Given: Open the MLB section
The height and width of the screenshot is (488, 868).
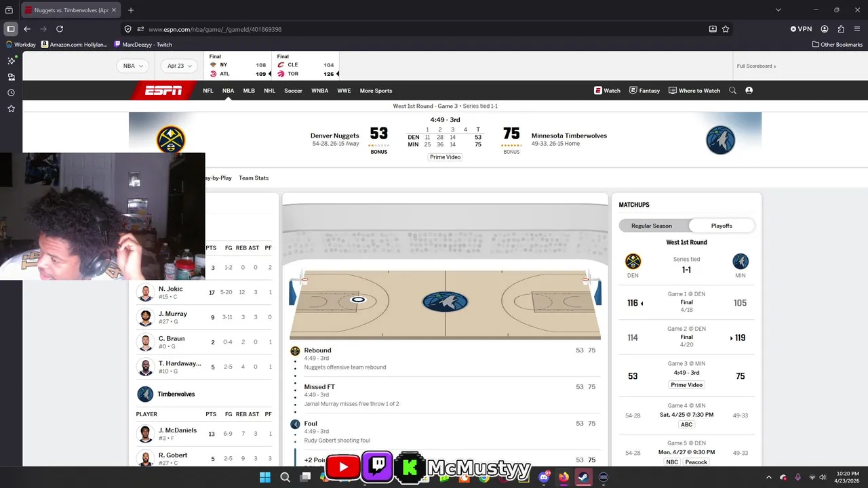Looking at the screenshot, I should [249, 90].
